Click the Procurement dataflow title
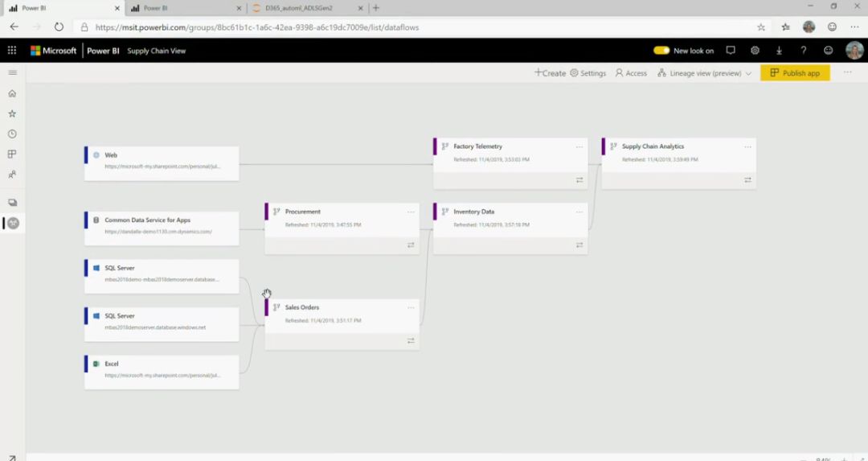Image resolution: width=868 pixels, height=461 pixels. [x=303, y=212]
